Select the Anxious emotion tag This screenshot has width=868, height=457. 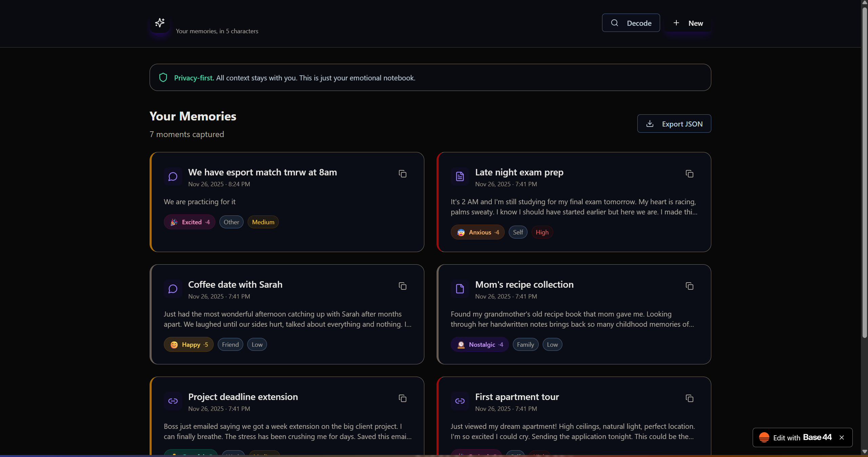click(x=478, y=232)
